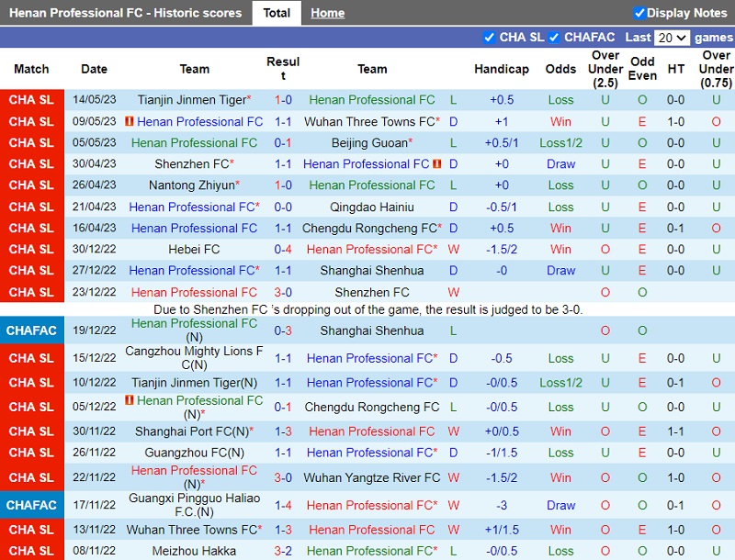
Task: Select the Total tab
Action: pyautogui.click(x=276, y=13)
